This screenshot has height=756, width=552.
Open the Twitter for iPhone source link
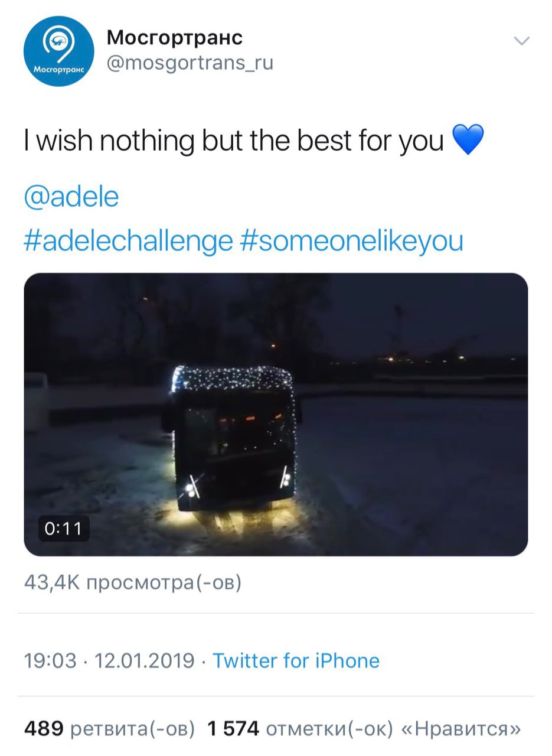click(296, 660)
